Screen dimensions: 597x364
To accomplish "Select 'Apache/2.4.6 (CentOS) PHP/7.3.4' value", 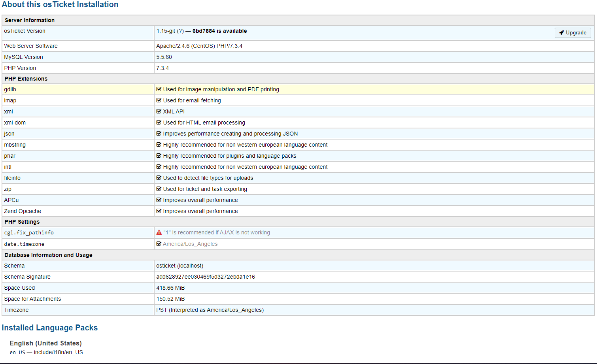I will point(199,46).
